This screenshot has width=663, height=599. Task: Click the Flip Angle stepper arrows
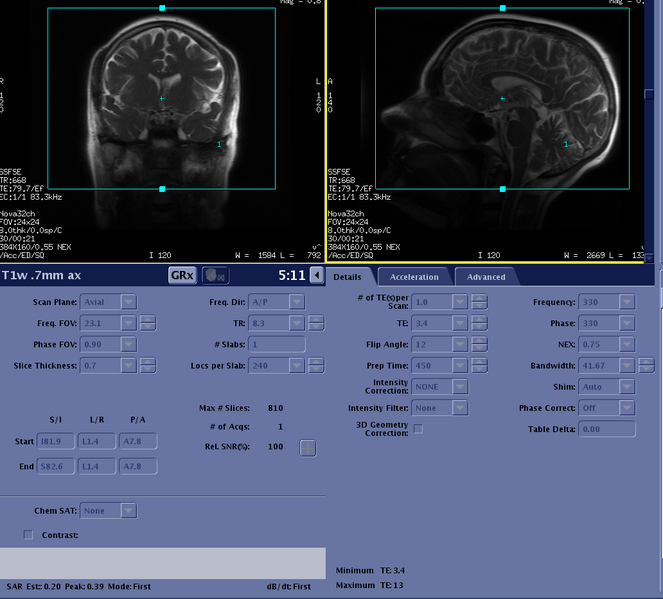[479, 344]
